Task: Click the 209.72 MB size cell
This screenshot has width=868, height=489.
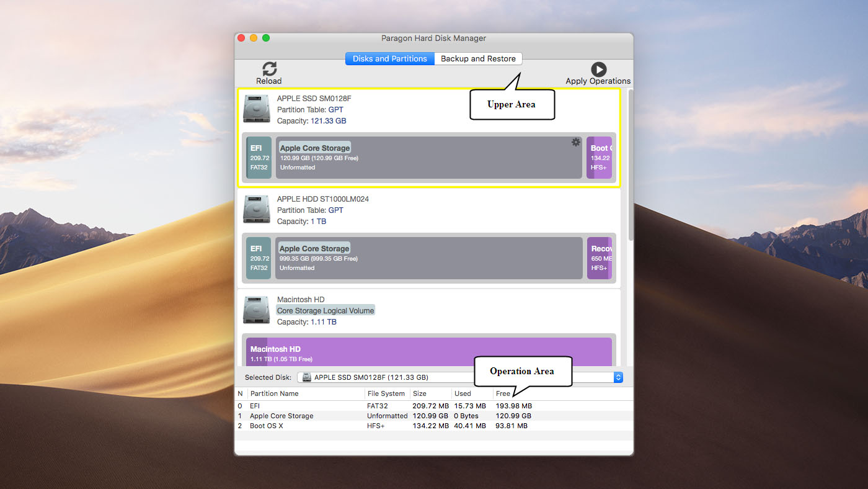Action: (431, 406)
